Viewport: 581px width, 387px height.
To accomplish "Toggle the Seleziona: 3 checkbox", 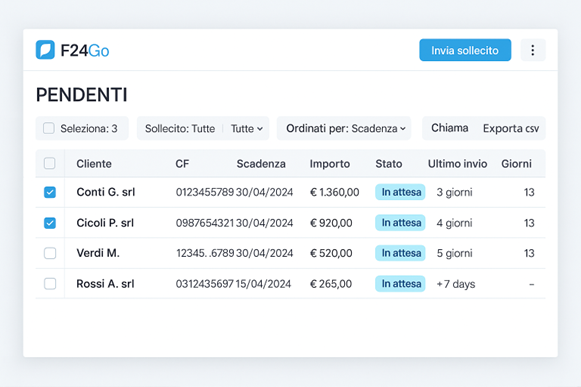I will tap(49, 128).
